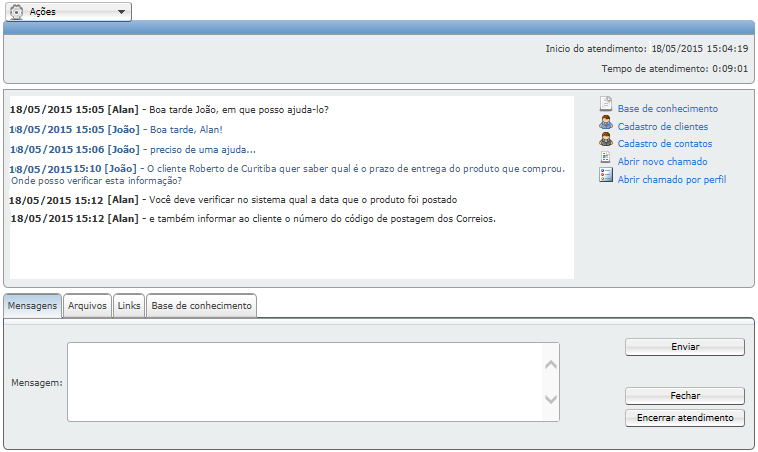Click the Base de conhecimento document icon
758x452 pixels.
pos(606,103)
